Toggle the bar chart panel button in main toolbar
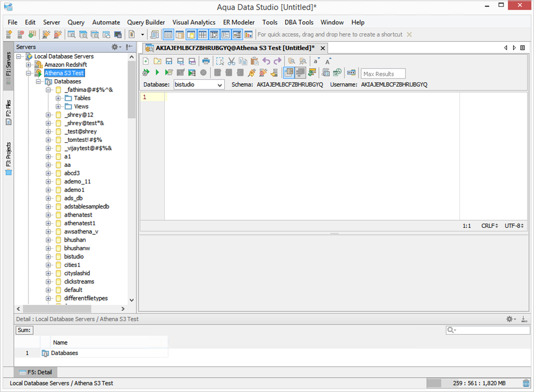The height and width of the screenshot is (392, 534). point(249,34)
